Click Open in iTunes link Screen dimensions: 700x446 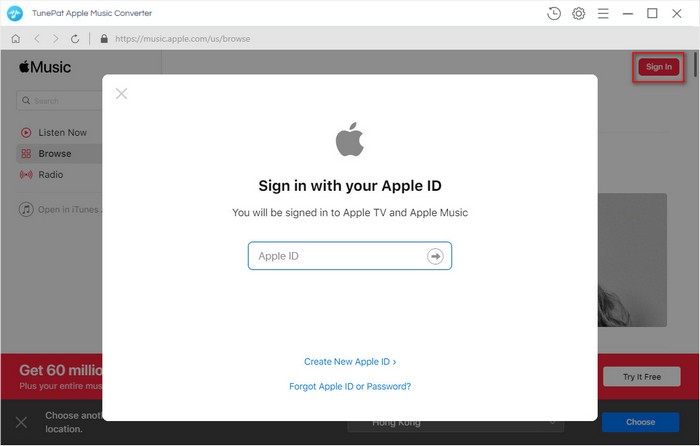point(60,209)
